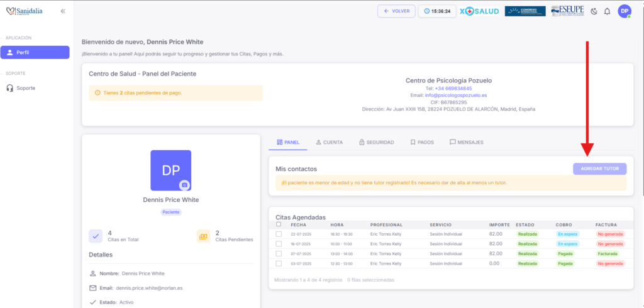Image resolution: width=644 pixels, height=308 pixels.
Task: Click the XOSALUD logo
Action: pyautogui.click(x=479, y=11)
